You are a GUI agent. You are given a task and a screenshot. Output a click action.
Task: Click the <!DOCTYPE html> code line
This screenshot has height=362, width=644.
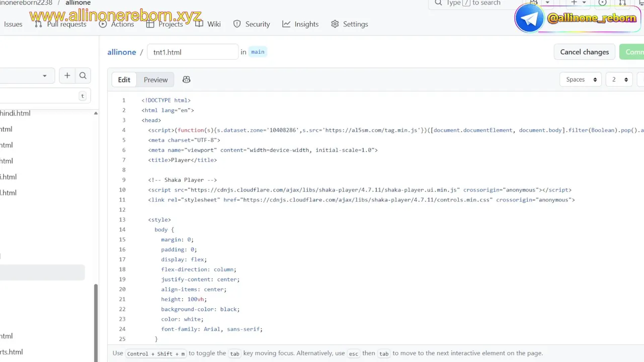coord(166,100)
